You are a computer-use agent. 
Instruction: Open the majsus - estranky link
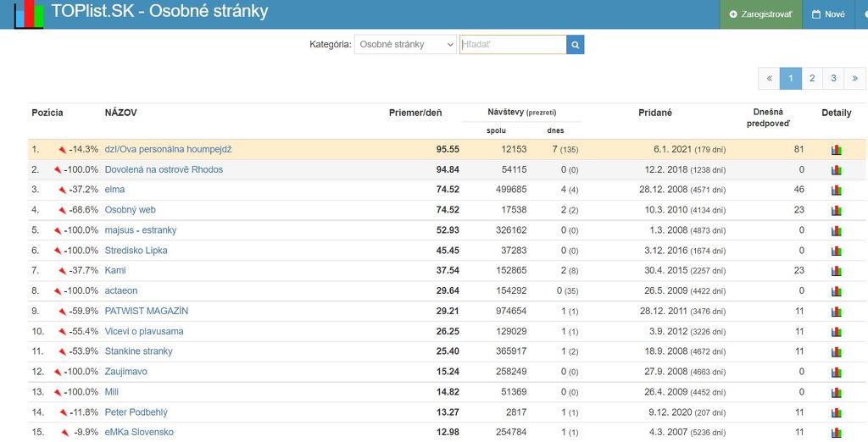[x=141, y=230]
